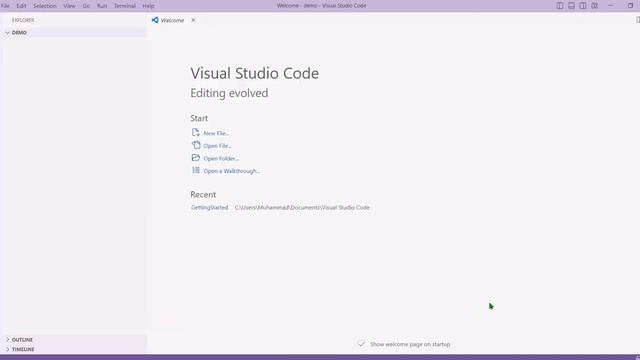This screenshot has height=360, width=640.
Task: Open the Selection menu
Action: [x=44, y=6]
